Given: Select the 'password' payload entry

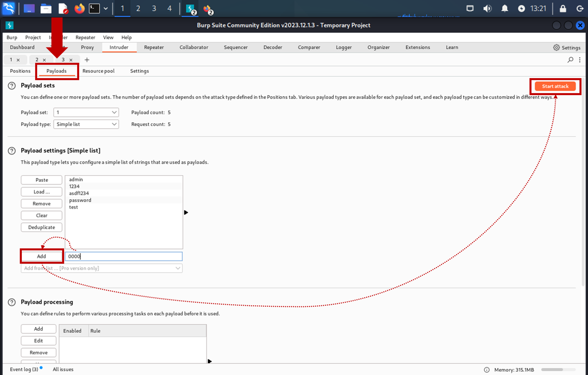Looking at the screenshot, I should coord(123,200).
